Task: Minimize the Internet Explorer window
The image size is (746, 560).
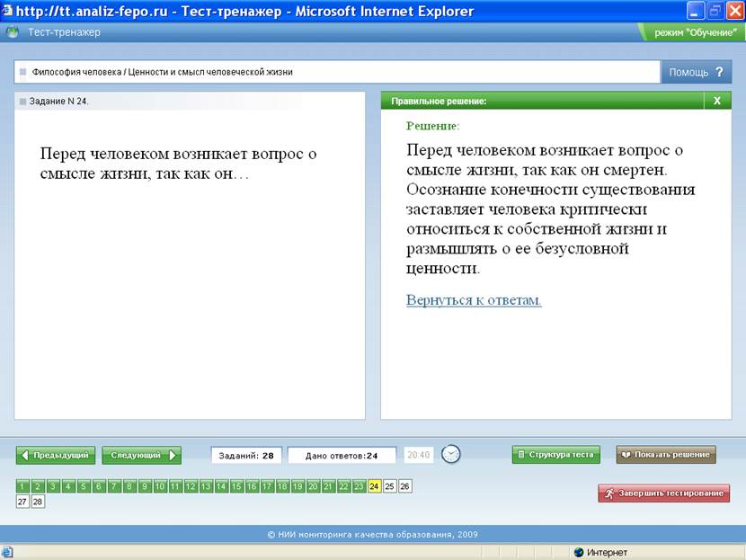Action: pyautogui.click(x=696, y=11)
